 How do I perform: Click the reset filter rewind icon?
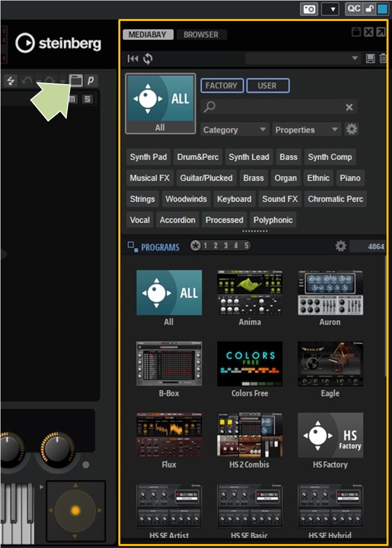132,59
